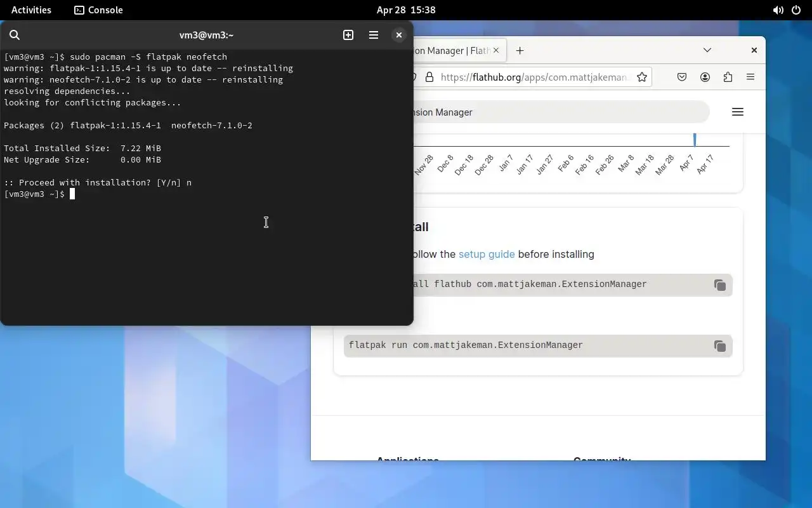Screen dimensions: 812x508
Task: Close the Extension Manager browser tab
Action: click(496, 50)
